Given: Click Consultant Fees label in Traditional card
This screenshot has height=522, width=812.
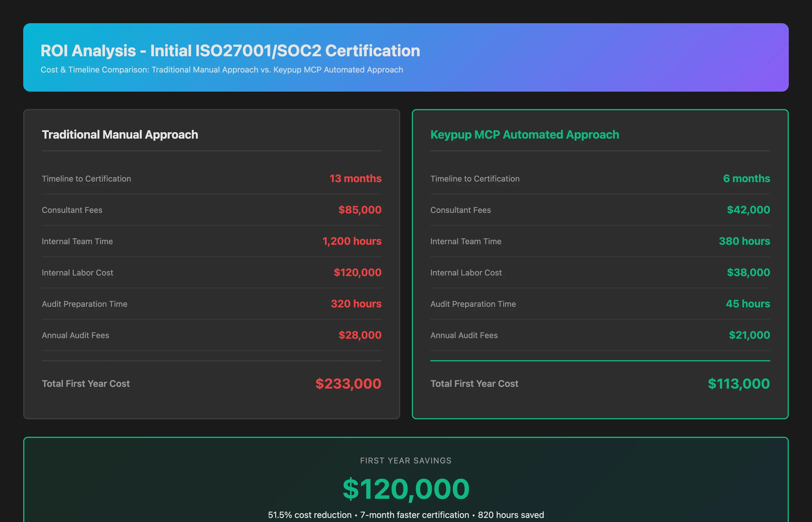Looking at the screenshot, I should (x=72, y=210).
